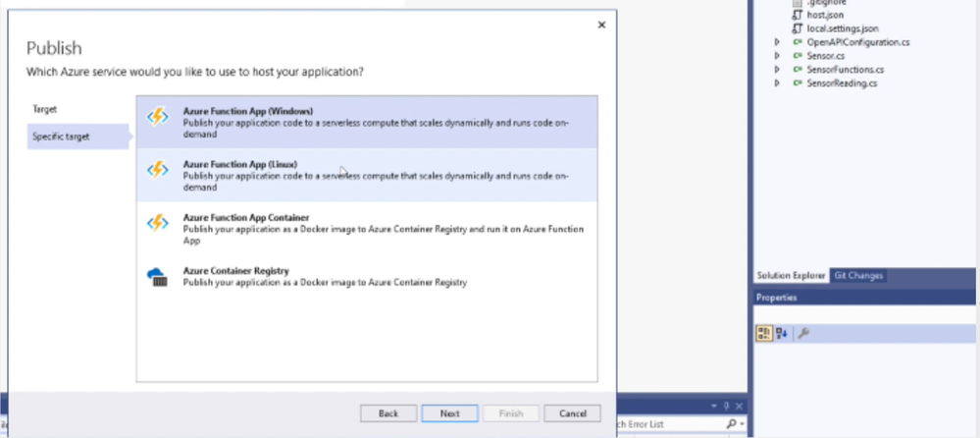980x438 pixels.
Task: Select Sensor.cs file
Action: pyautogui.click(x=826, y=56)
